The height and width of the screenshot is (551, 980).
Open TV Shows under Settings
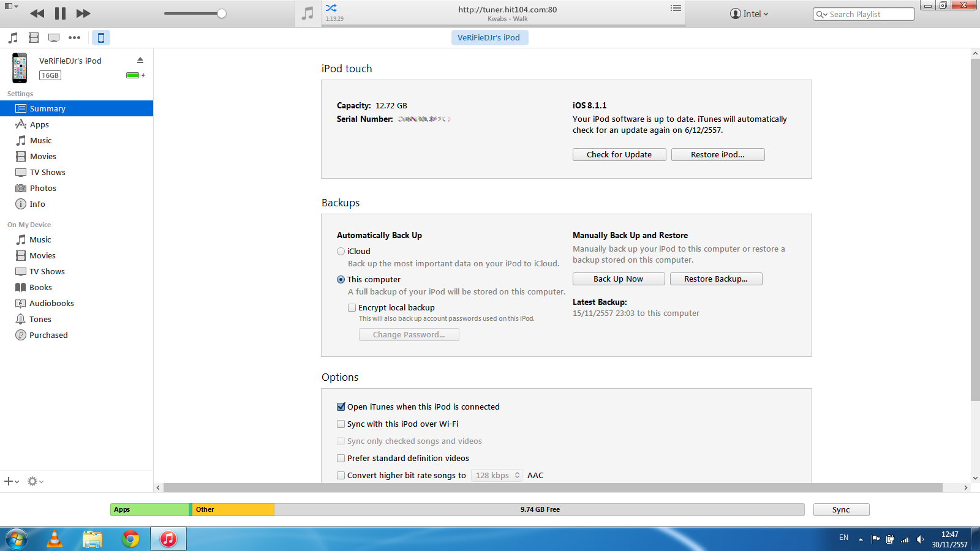[x=77, y=172]
